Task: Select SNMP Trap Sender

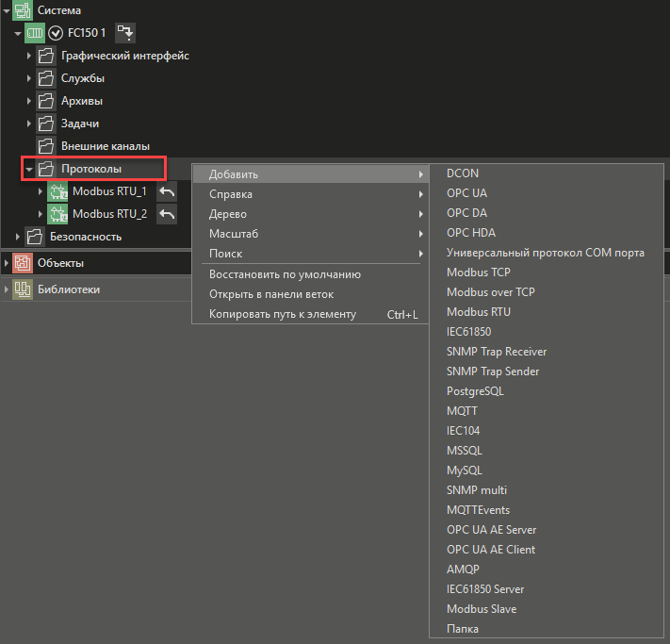Action: (547, 372)
